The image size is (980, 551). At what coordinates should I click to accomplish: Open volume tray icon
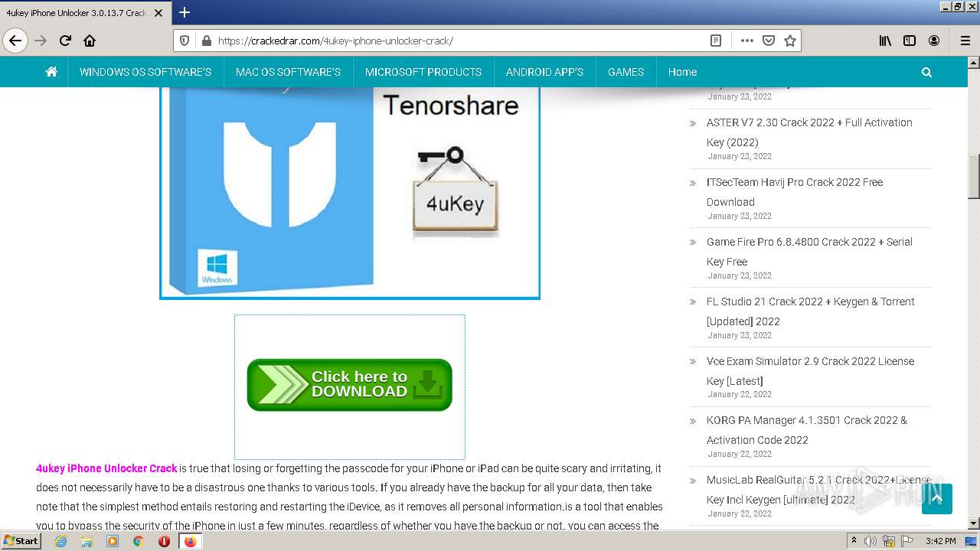(x=870, y=541)
